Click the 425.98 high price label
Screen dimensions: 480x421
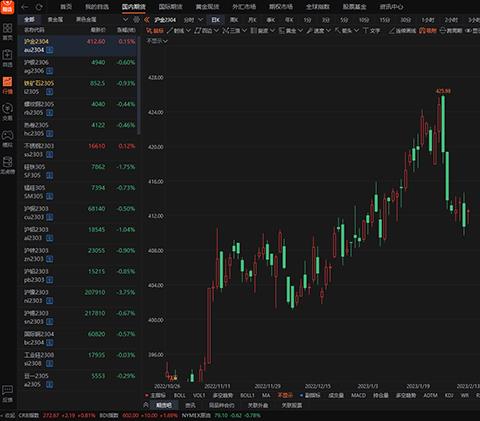443,91
